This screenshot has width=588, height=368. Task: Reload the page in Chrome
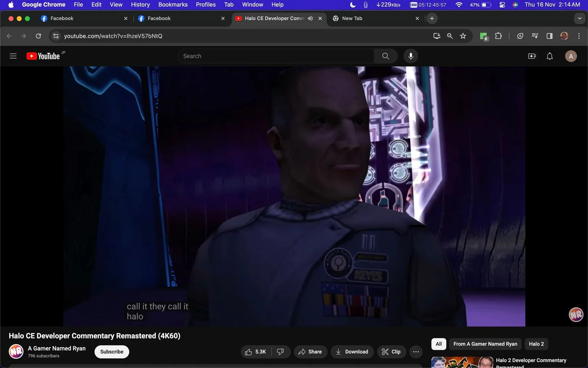[x=38, y=36]
